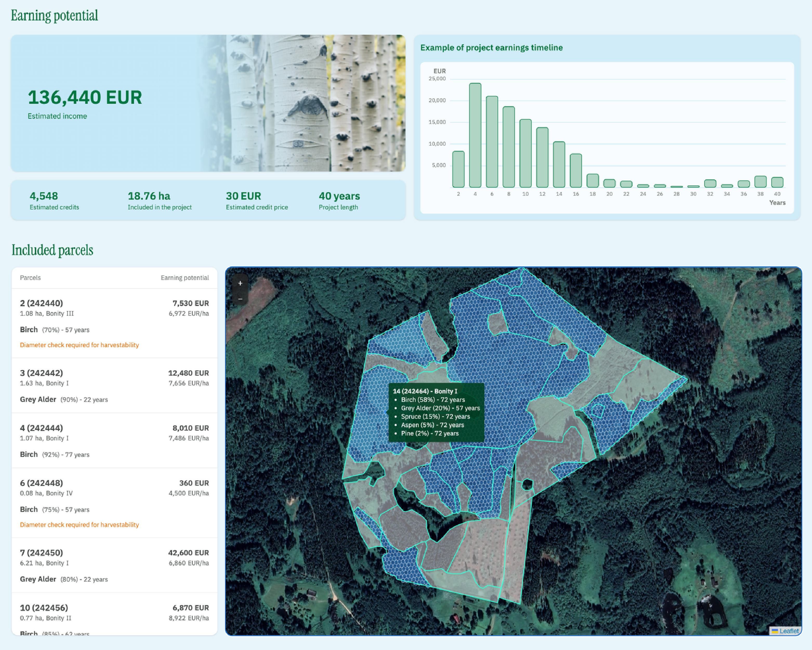This screenshot has height=650, width=812.
Task: Click the 6,972 EUR/ha rate
Action: [x=189, y=314]
